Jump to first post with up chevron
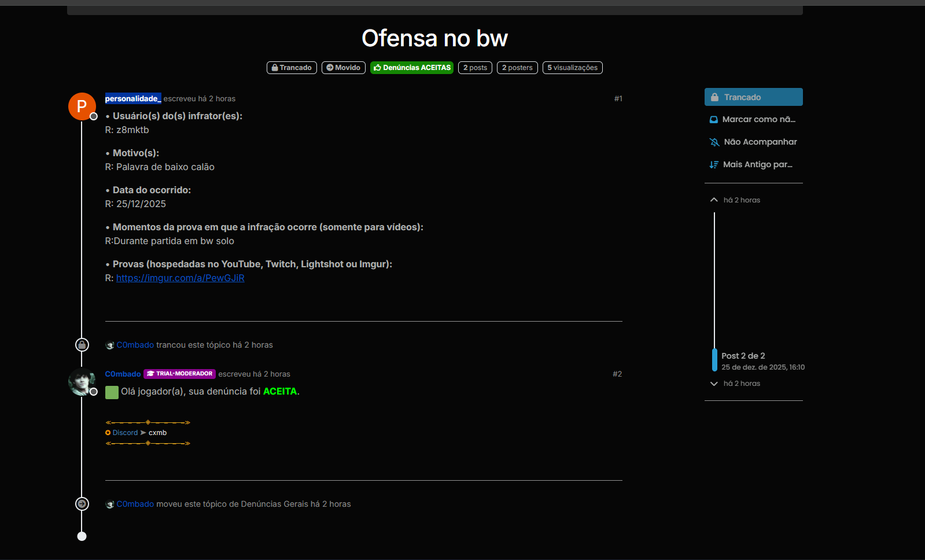The image size is (925, 560). [x=714, y=200]
